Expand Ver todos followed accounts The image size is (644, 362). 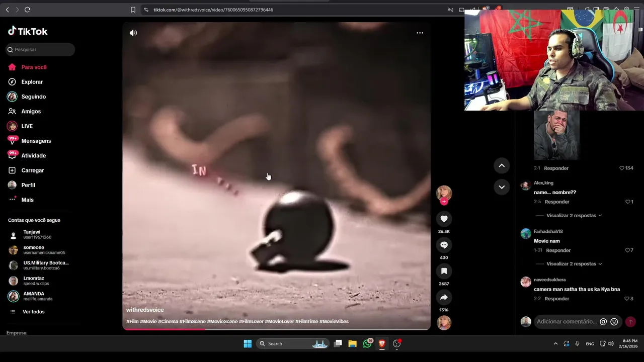click(x=33, y=312)
